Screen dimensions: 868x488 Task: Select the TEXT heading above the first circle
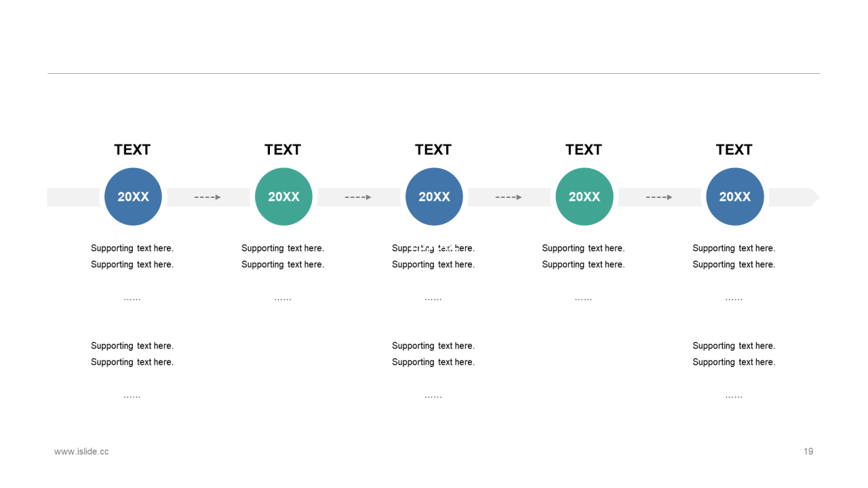(x=132, y=150)
